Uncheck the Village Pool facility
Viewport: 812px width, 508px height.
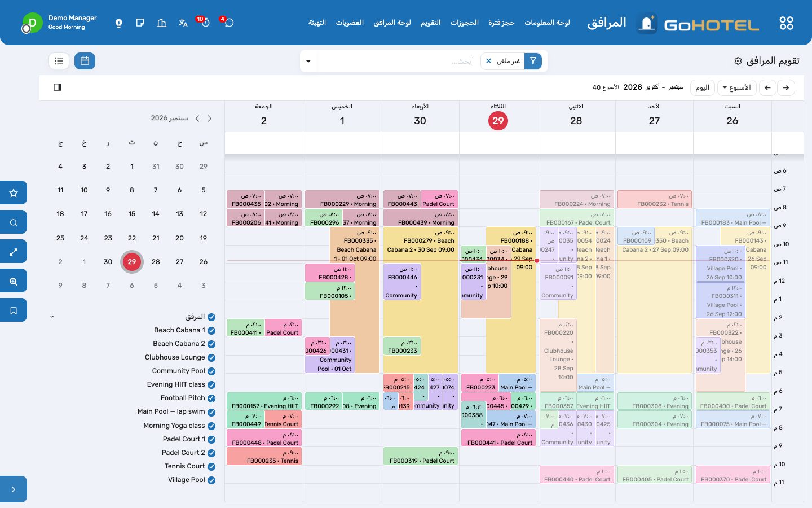[211, 480]
